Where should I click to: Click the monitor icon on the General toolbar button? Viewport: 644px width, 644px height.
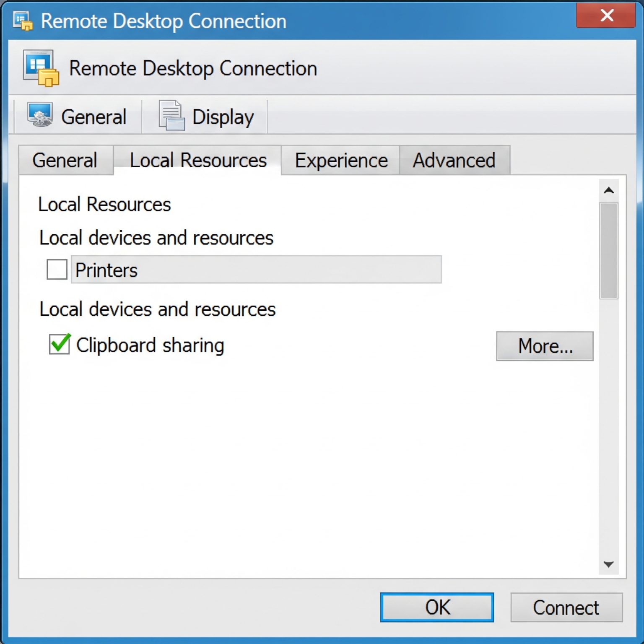point(39,116)
